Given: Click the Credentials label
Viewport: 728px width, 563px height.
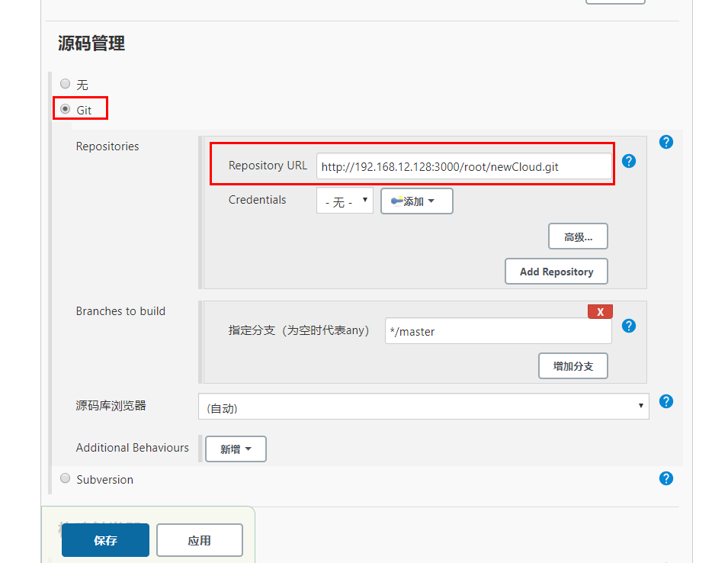Looking at the screenshot, I should click(x=257, y=200).
